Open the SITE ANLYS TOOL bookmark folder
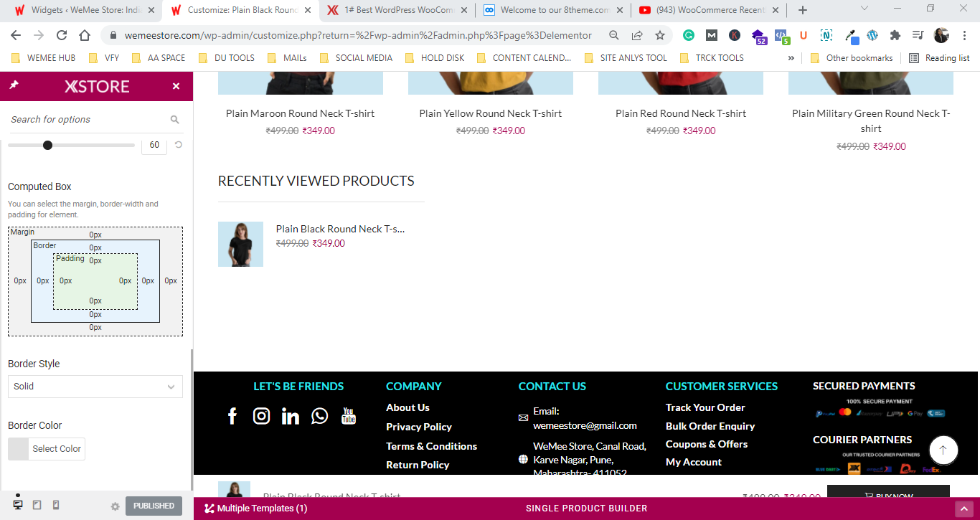This screenshot has width=980, height=520. pyautogui.click(x=626, y=58)
